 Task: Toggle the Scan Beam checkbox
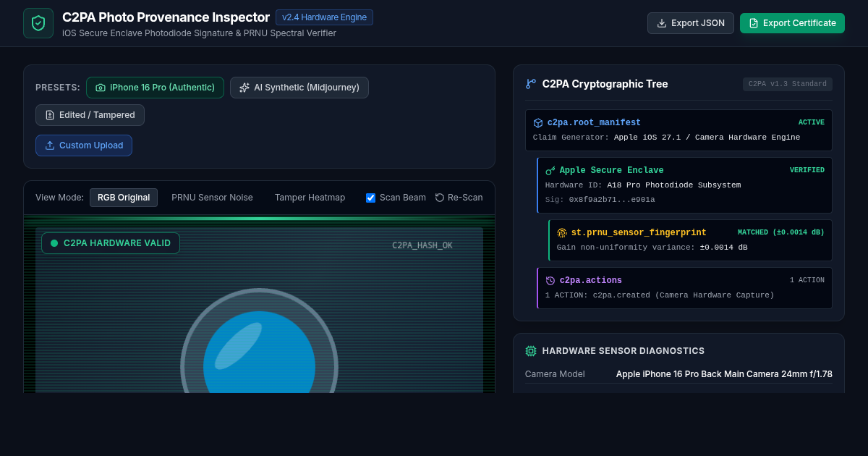[371, 198]
